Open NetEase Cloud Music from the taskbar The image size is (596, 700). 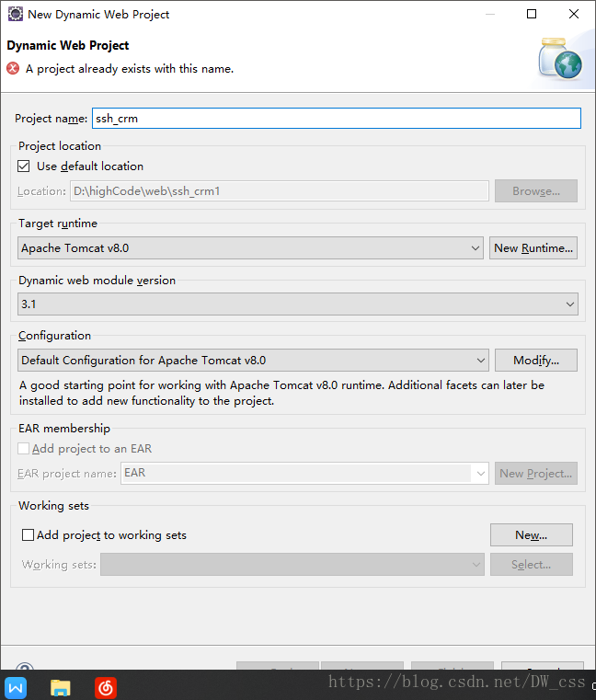point(106,687)
